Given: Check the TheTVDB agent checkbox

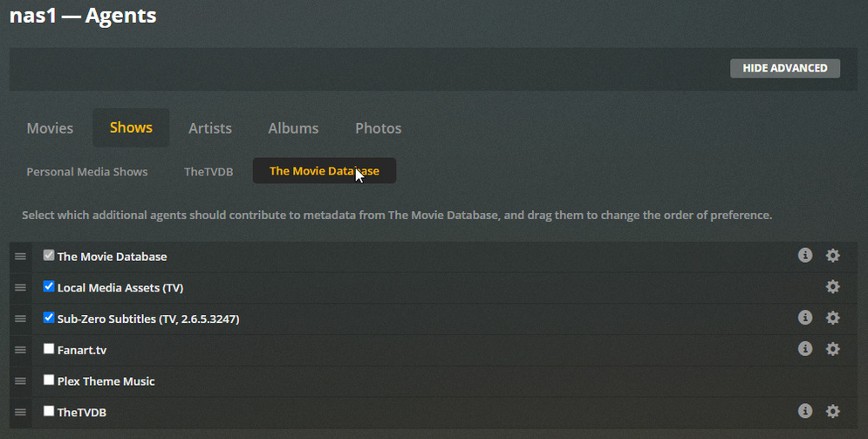Looking at the screenshot, I should (49, 411).
